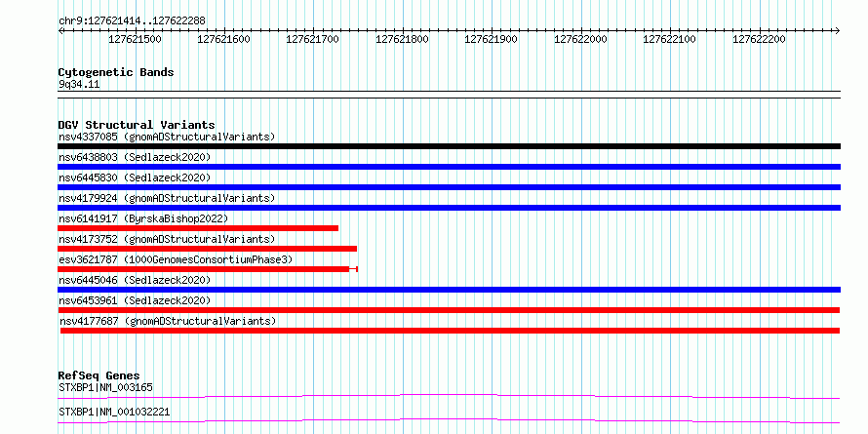Click the blue nsv6445830 variant bar
Screen dimensions: 868x434
pos(449,187)
